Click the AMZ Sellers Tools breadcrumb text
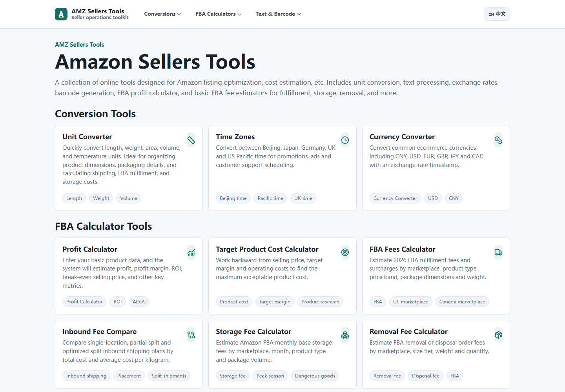 click(80, 45)
